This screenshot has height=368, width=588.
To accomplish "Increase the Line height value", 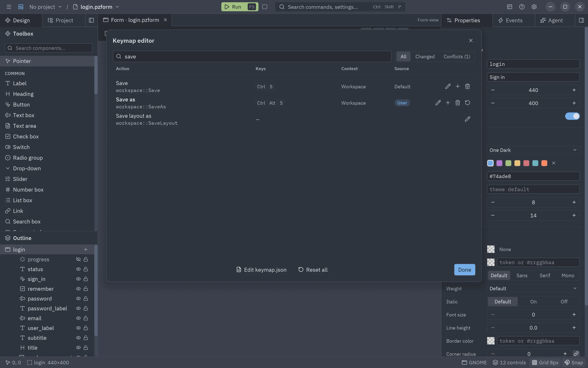I will tap(574, 328).
